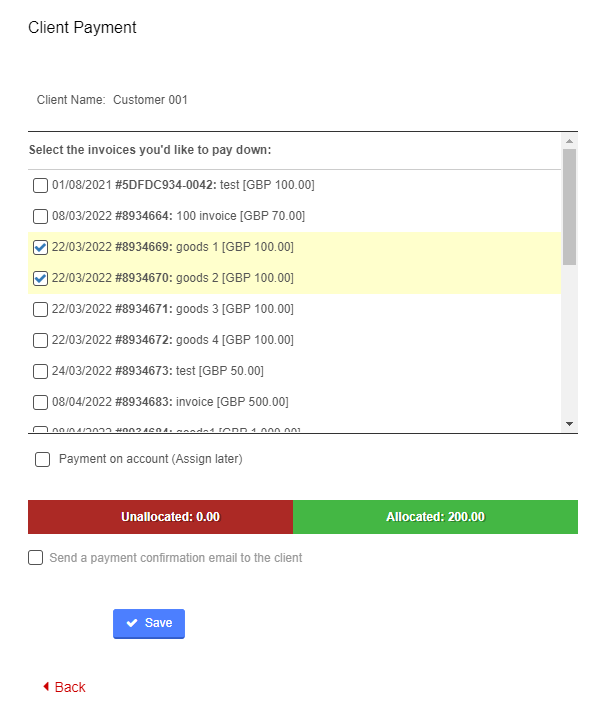The height and width of the screenshot is (717, 612).
Task: Tick invoice #8934672 goods 4 checkbox
Action: point(40,340)
